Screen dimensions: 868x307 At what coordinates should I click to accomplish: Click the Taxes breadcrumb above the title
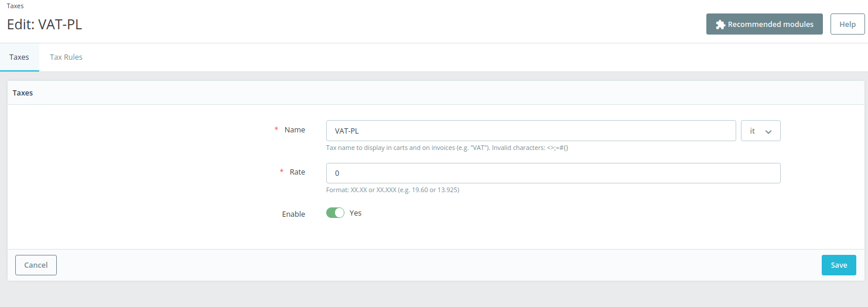15,6
